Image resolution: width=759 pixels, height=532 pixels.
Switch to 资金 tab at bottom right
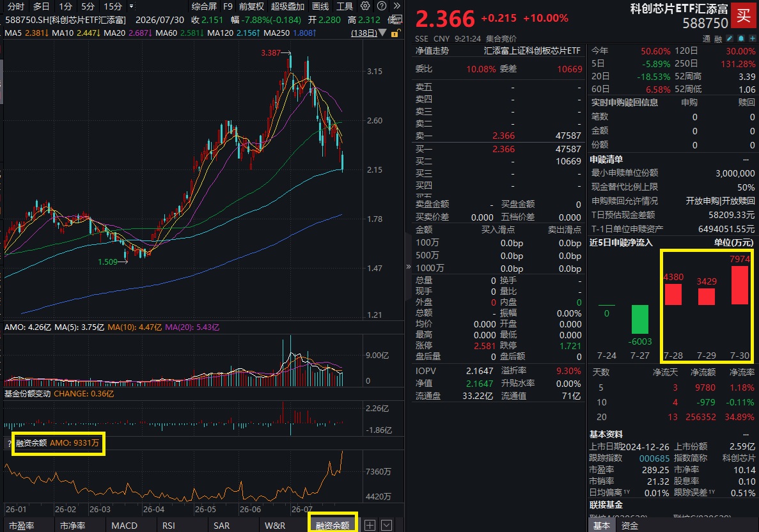pyautogui.click(x=630, y=526)
